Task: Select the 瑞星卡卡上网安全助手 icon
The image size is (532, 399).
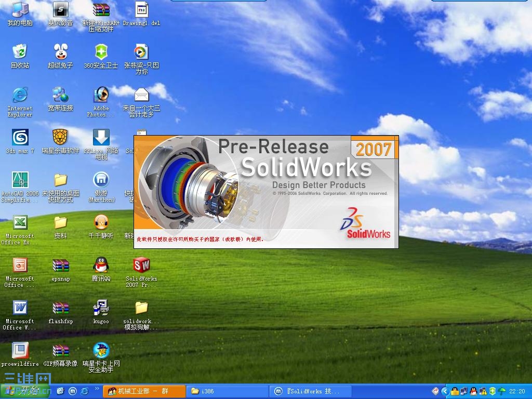Action: click(101, 357)
